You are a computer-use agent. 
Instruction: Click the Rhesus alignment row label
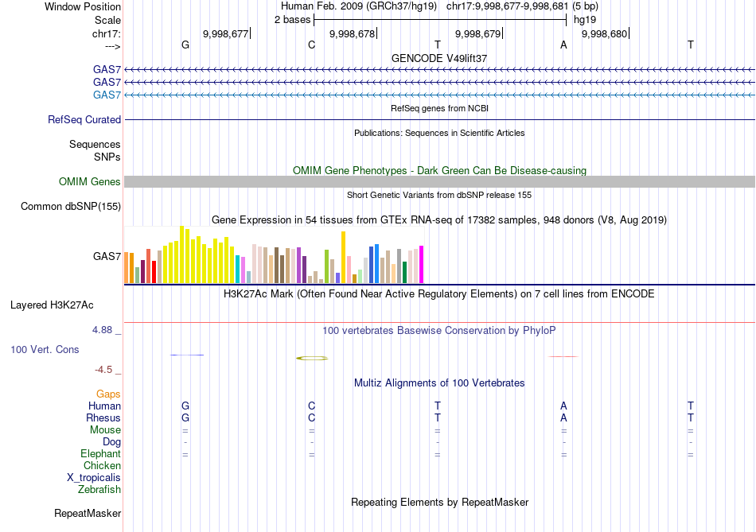[103, 417]
